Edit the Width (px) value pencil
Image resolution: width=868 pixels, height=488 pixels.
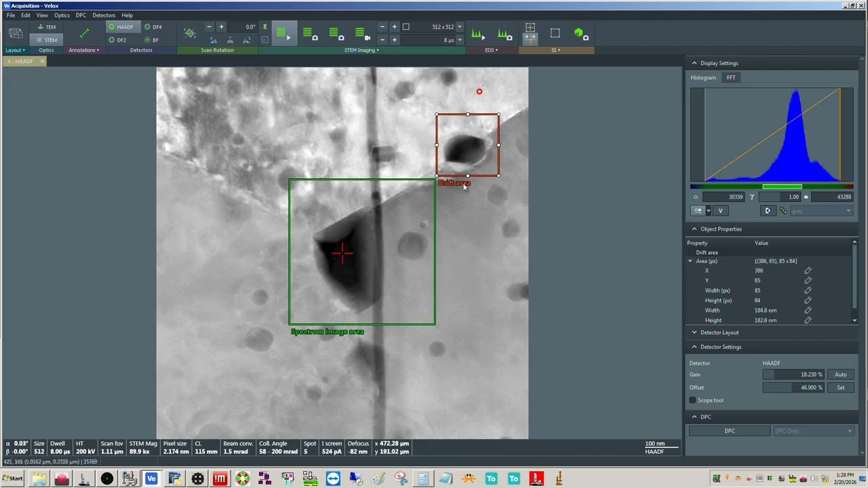pyautogui.click(x=808, y=291)
